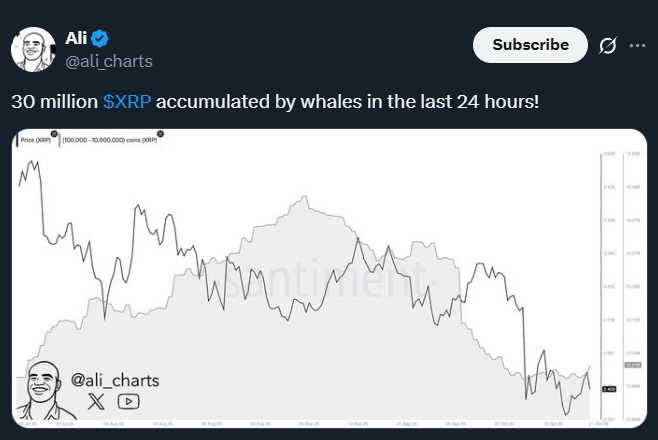
Task: Click the display name Ali
Action: [x=76, y=39]
